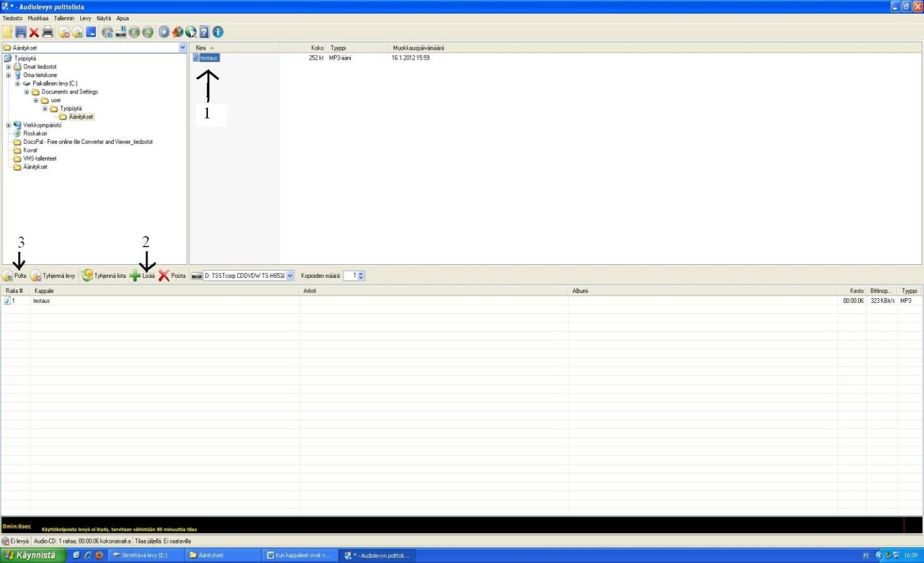Select the Roskakori tree item

click(x=35, y=133)
